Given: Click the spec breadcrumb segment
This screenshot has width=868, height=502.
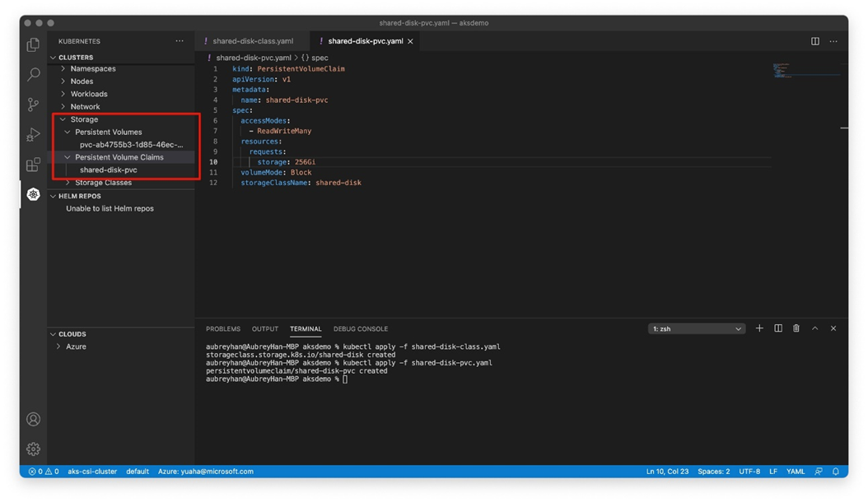Looking at the screenshot, I should pos(315,58).
